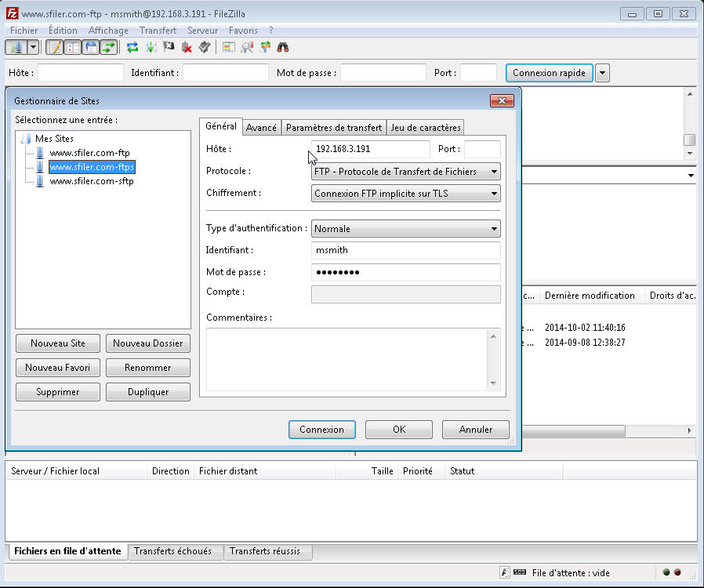Screen dimensions: 704x588
Task: Select the www.sfiler.com-sftp site entry
Action: pos(92,181)
